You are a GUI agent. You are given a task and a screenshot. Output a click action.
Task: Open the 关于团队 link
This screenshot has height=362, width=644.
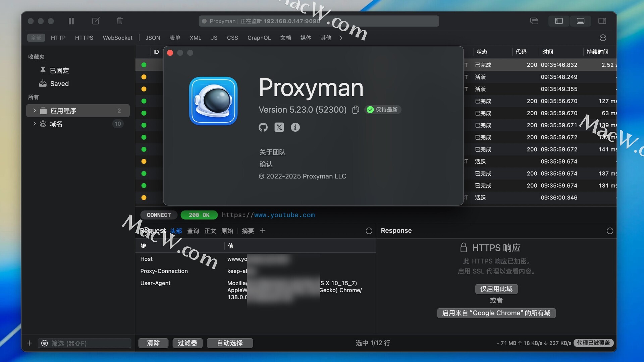(272, 152)
